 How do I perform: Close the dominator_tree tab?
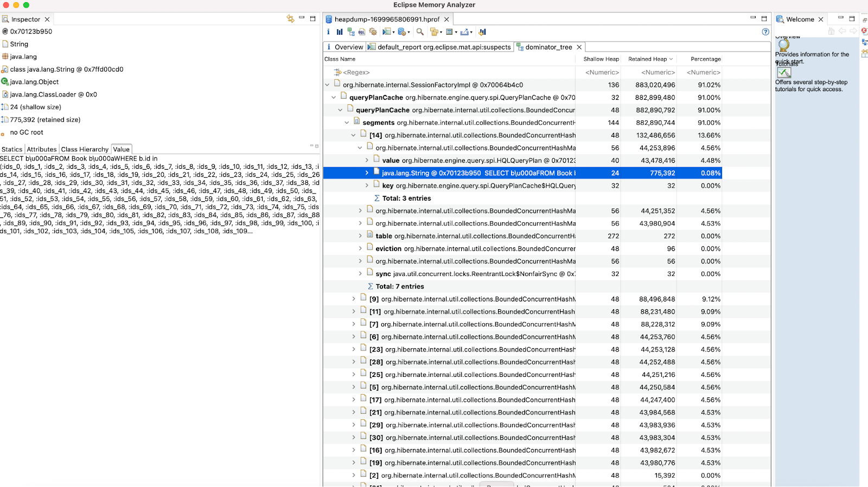(x=579, y=47)
